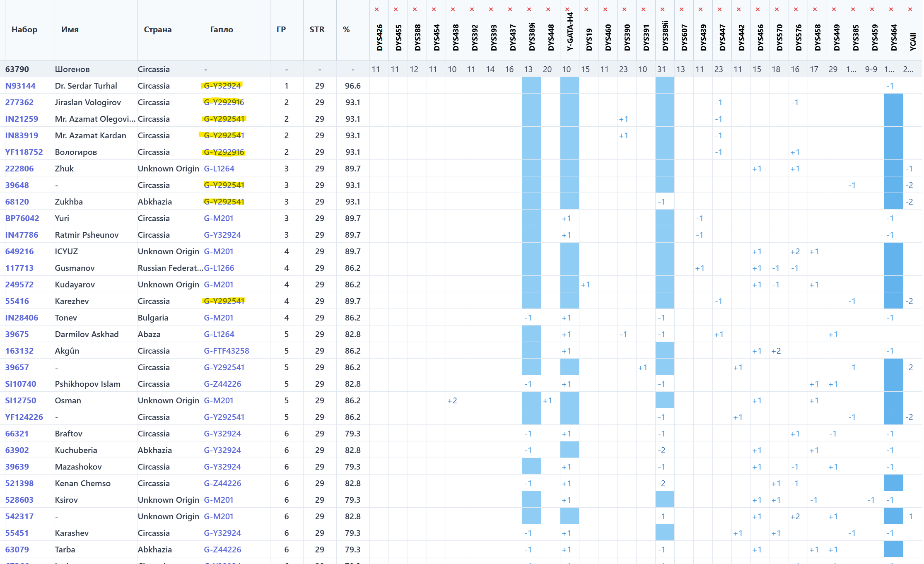The image size is (924, 564).
Task: Remove the DYS576 marker column
Action: click(x=796, y=10)
